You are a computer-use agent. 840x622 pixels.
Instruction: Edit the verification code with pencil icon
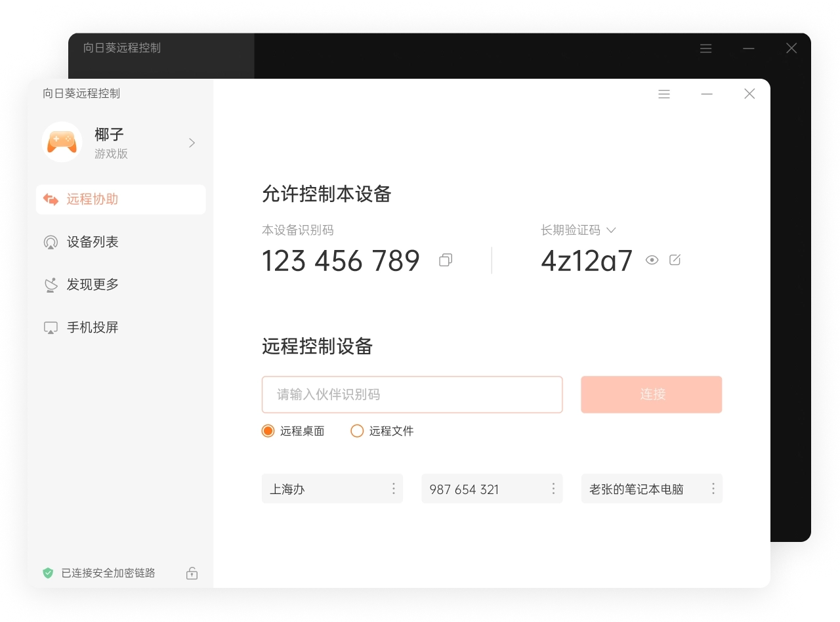[675, 260]
